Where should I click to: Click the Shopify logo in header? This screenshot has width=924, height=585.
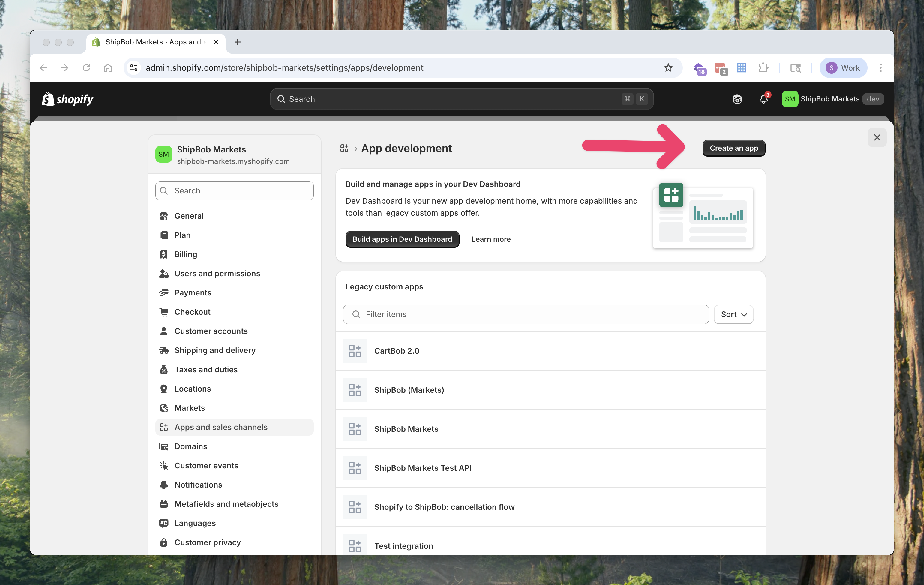pyautogui.click(x=67, y=99)
